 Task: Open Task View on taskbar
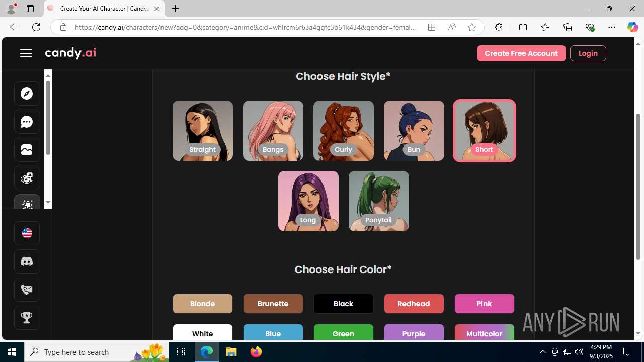[181, 352]
